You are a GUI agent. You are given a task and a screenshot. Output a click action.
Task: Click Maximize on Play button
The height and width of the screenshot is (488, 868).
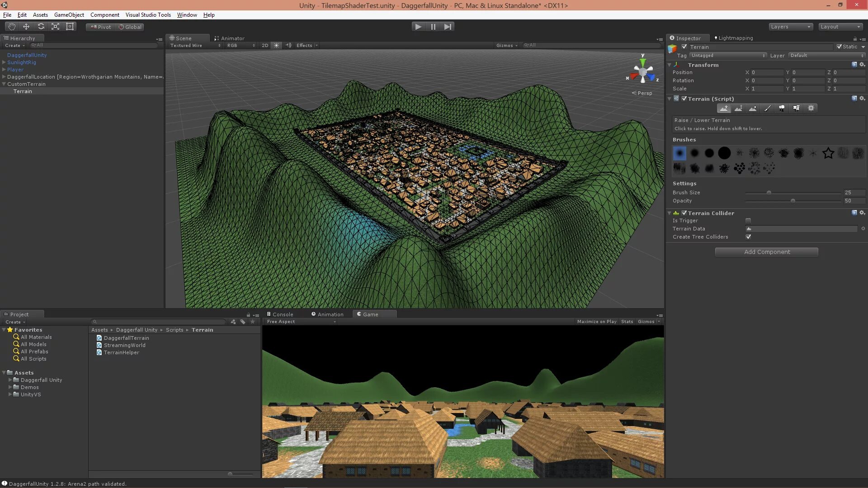pyautogui.click(x=597, y=322)
